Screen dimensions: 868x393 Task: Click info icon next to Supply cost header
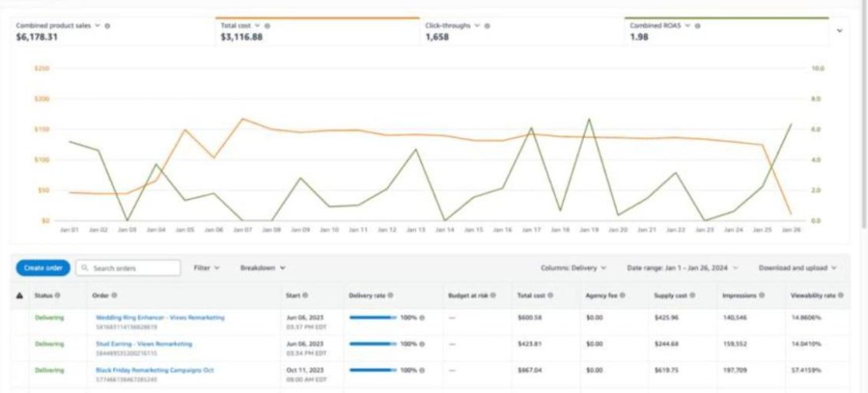click(x=691, y=296)
